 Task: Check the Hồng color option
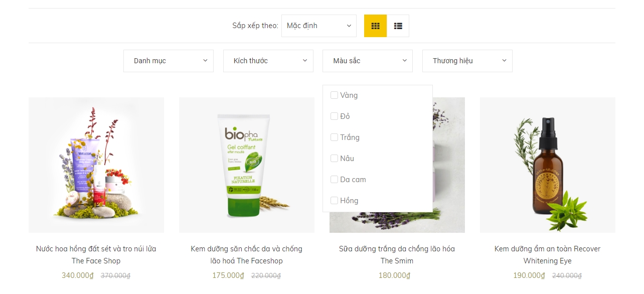334,201
